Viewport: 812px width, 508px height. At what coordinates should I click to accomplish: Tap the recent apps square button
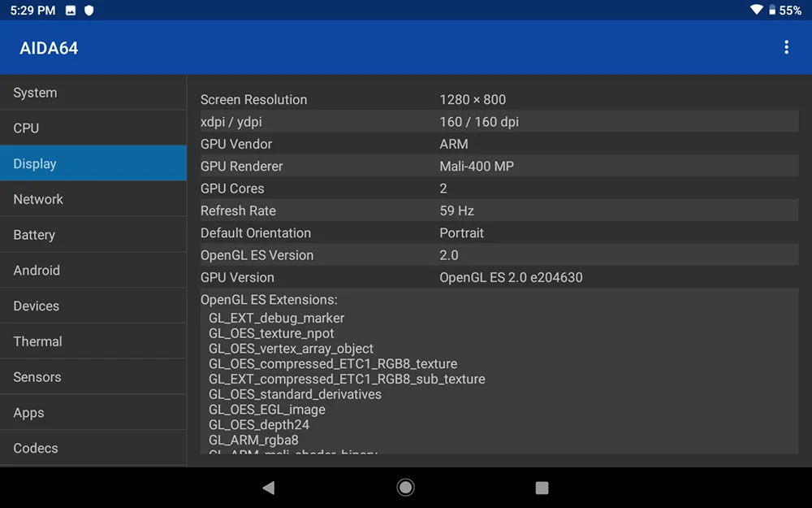[542, 488]
